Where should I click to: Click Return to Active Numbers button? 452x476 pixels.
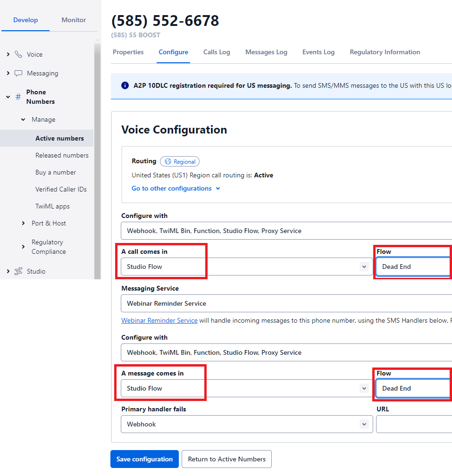click(226, 459)
